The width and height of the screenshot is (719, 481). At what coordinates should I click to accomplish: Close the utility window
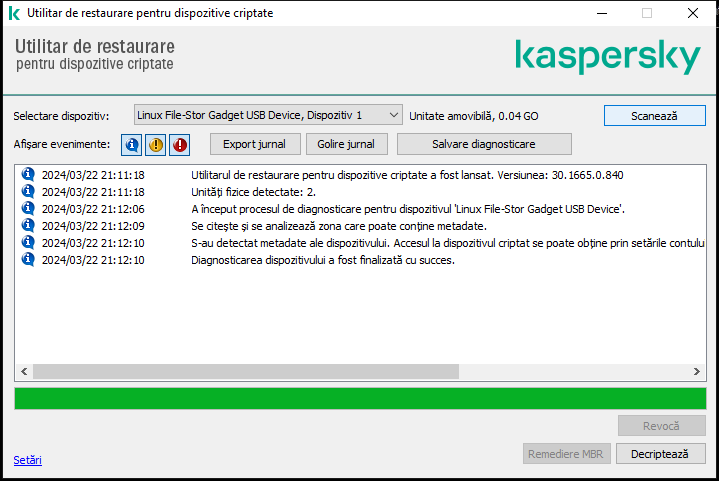point(693,13)
